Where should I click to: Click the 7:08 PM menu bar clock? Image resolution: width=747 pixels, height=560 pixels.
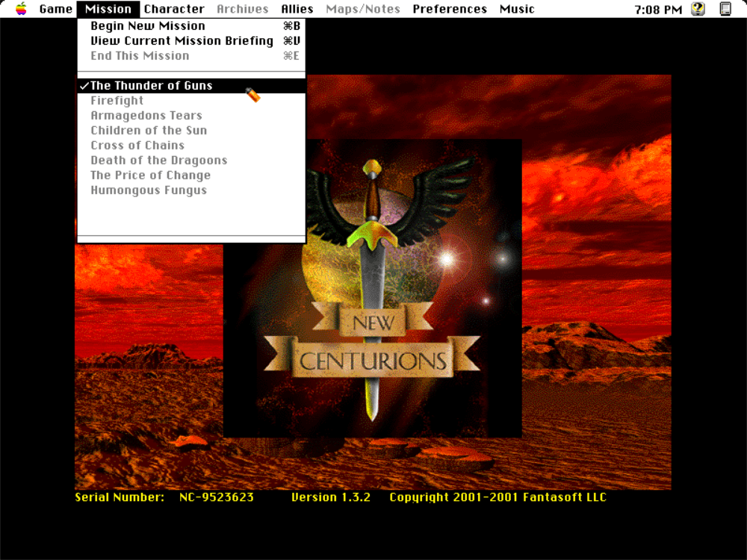coord(658,9)
